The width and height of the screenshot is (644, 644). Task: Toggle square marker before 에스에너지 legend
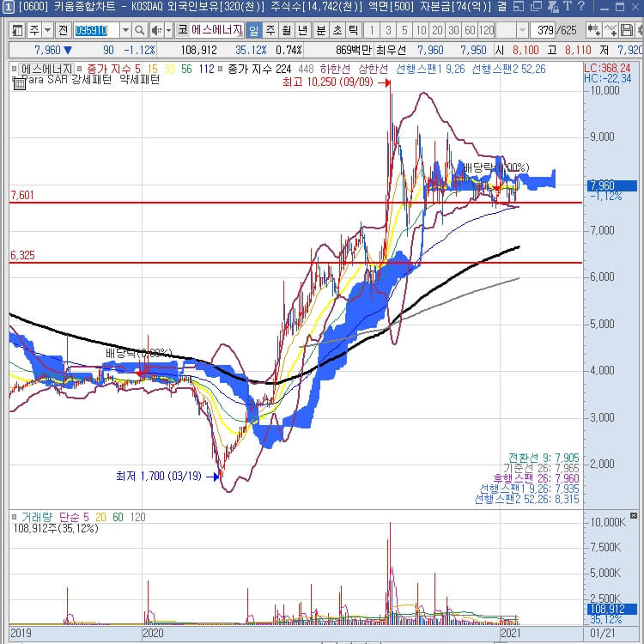point(15,69)
